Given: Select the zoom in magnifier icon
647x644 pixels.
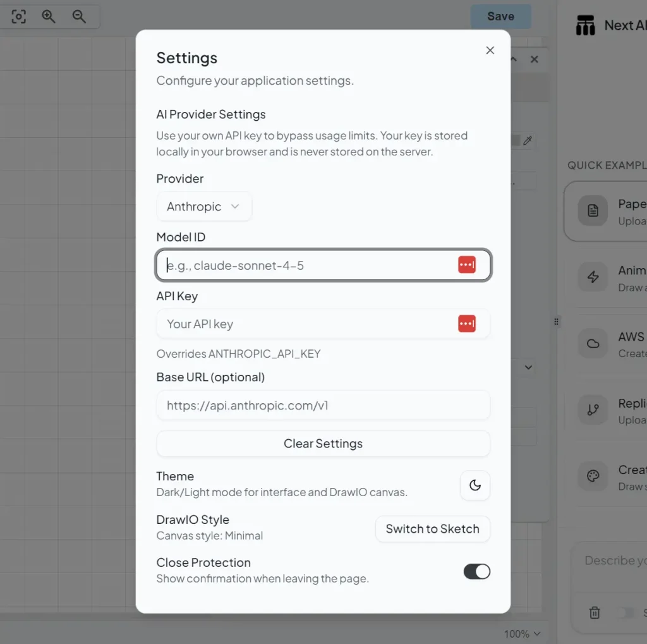Looking at the screenshot, I should point(49,16).
